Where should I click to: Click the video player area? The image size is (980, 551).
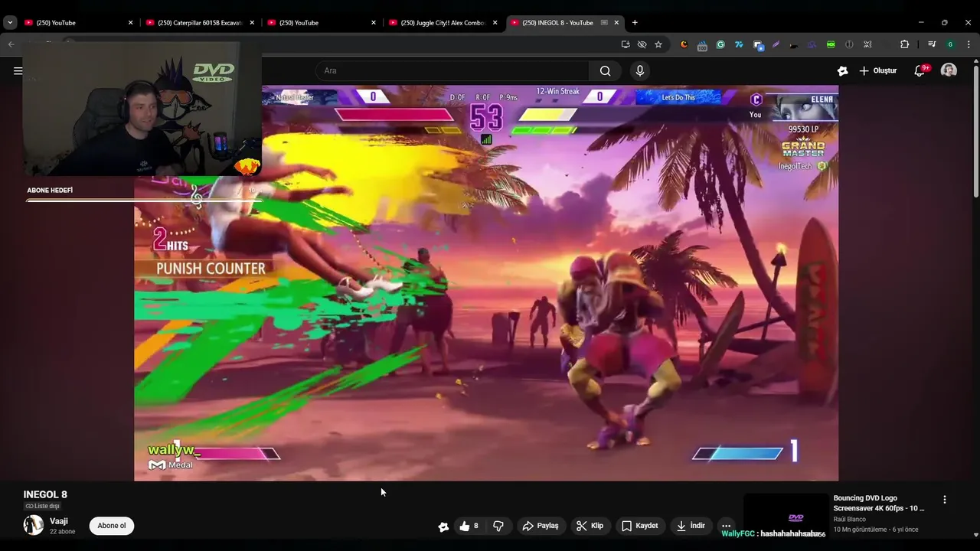[x=486, y=283]
